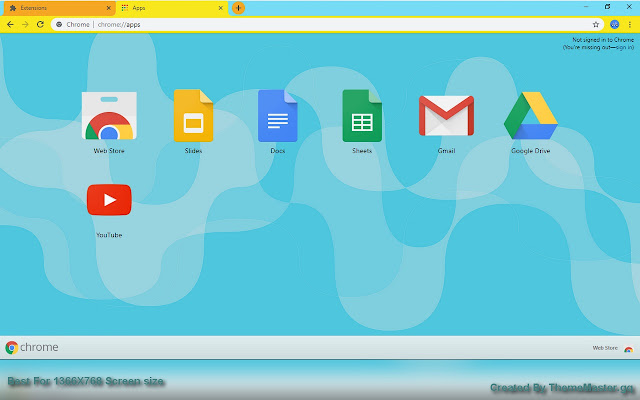Go forward to next page
This screenshot has height=400, width=640.
pyautogui.click(x=25, y=24)
